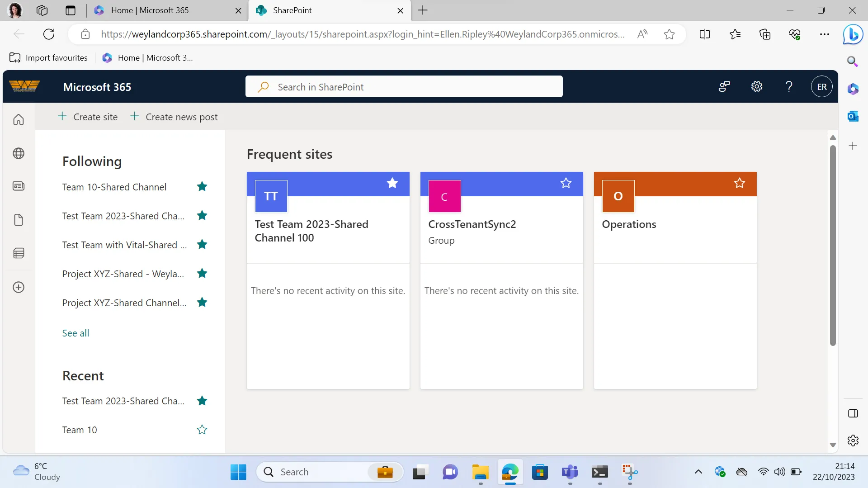This screenshot has height=488, width=868.
Task: Open Team 10-Shared Channel in Following
Action: point(114,187)
